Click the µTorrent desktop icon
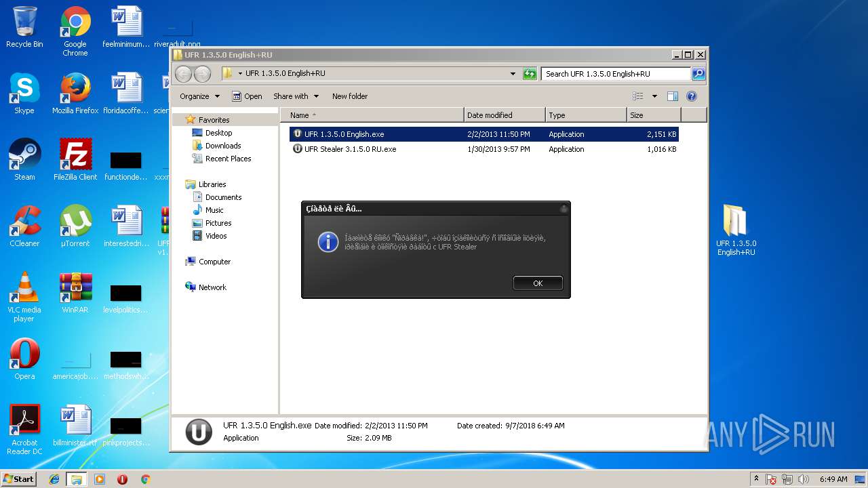868x488 pixels. [x=75, y=226]
